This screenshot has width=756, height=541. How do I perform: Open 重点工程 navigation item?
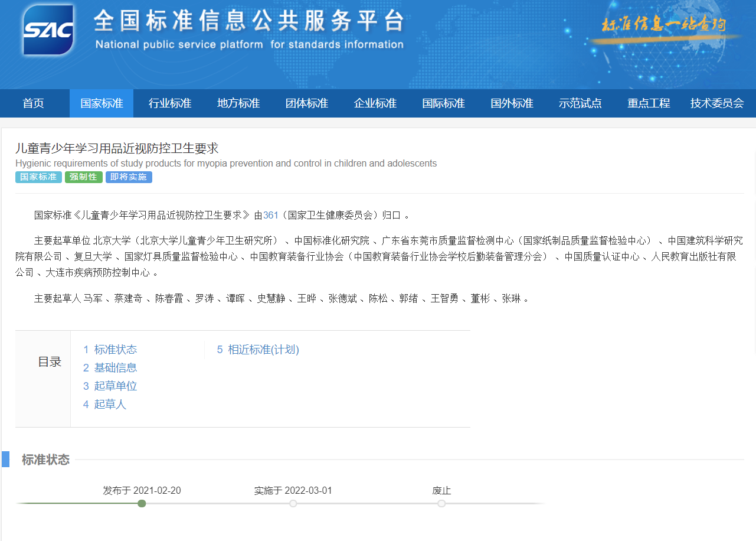click(649, 103)
